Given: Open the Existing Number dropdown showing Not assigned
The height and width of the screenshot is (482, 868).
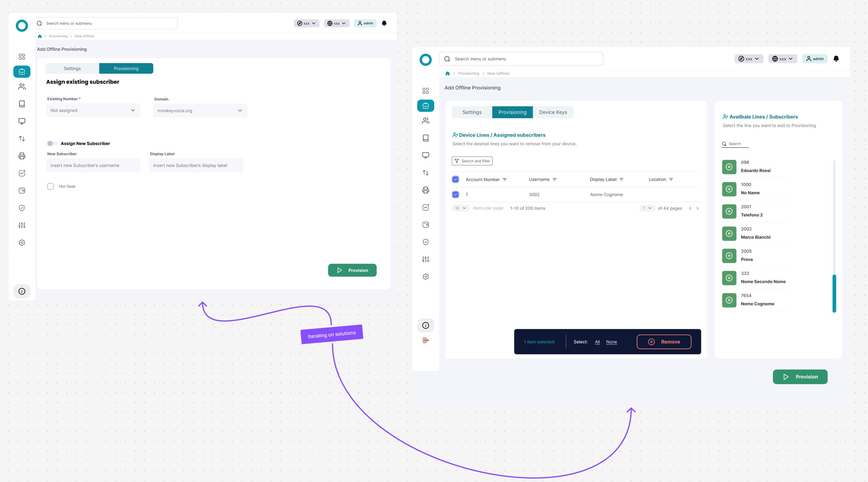Looking at the screenshot, I should [x=93, y=110].
